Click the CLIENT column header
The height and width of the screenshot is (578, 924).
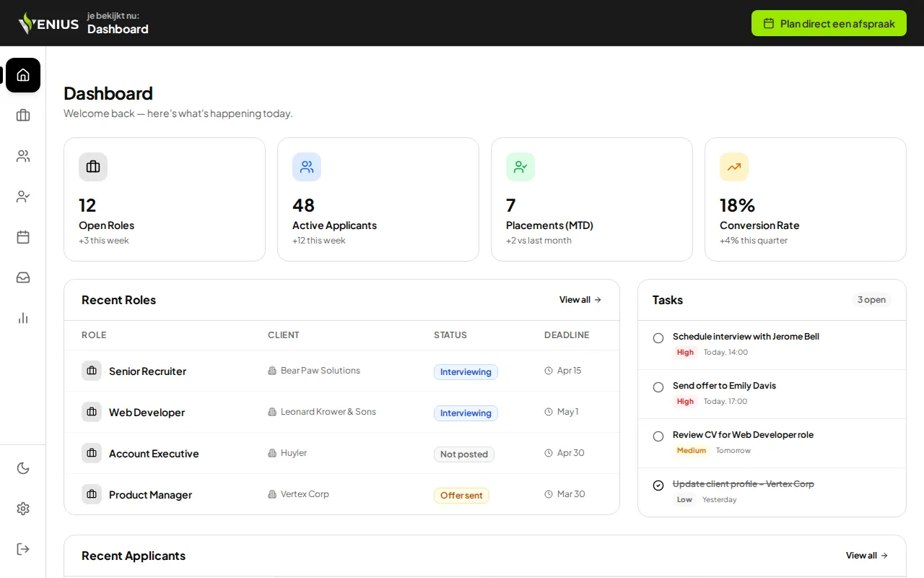click(284, 335)
